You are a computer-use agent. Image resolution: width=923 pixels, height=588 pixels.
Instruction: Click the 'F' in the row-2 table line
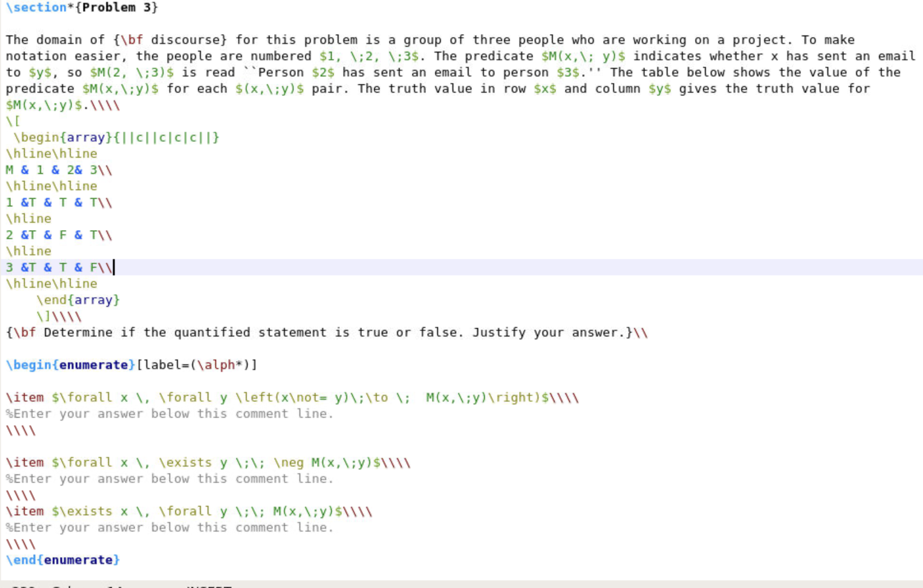click(x=63, y=235)
